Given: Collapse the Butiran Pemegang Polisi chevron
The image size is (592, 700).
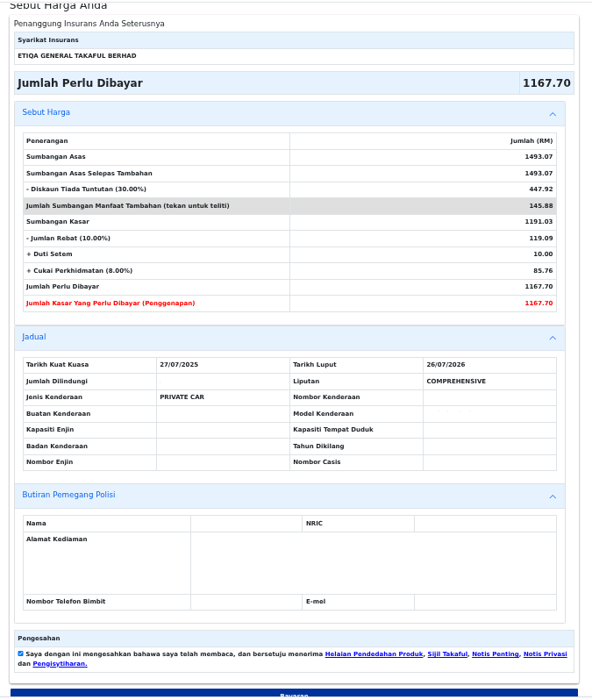Looking at the screenshot, I should point(553,496).
